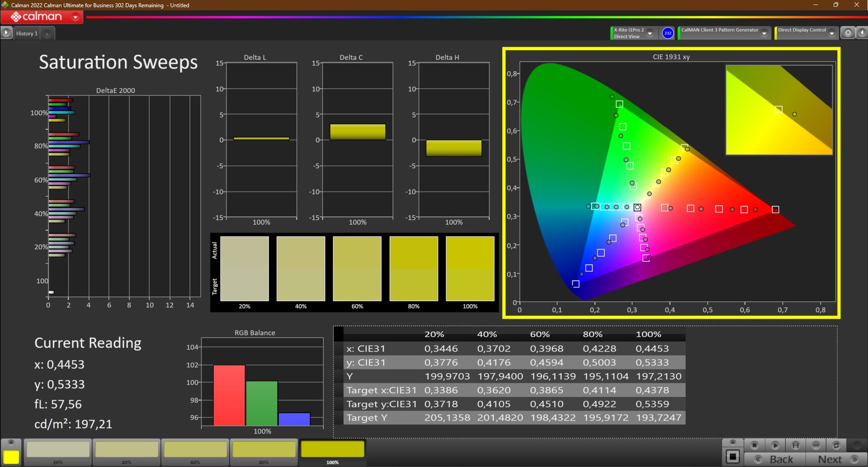Click the 100% column header in the data table

648,334
